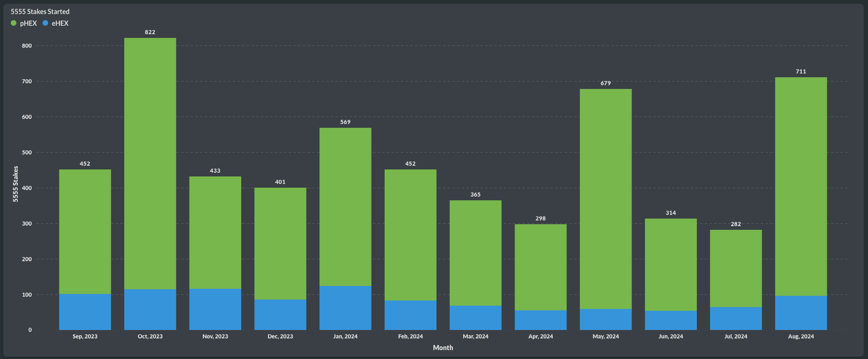Click the 'Dec, 2023' x-axis label
The width and height of the screenshot is (868, 359).
(280, 337)
